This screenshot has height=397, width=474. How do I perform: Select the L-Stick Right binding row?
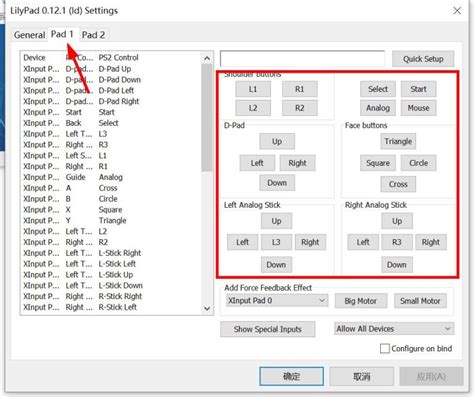tap(111, 253)
